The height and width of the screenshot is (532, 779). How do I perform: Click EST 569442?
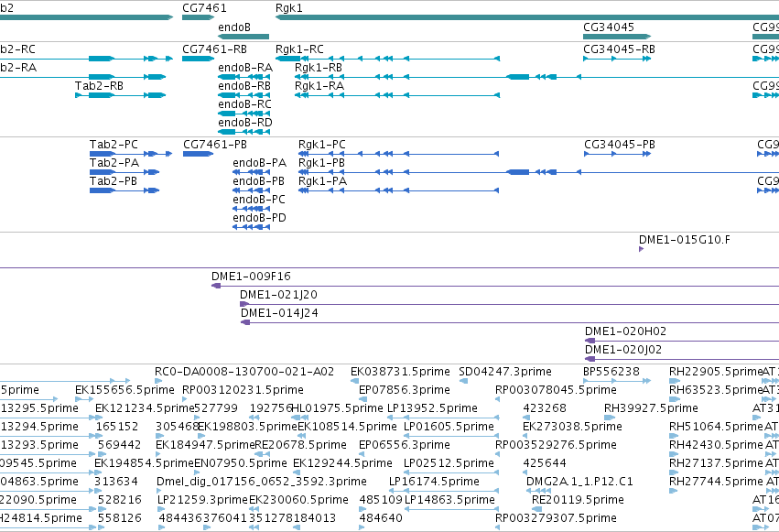click(x=120, y=446)
